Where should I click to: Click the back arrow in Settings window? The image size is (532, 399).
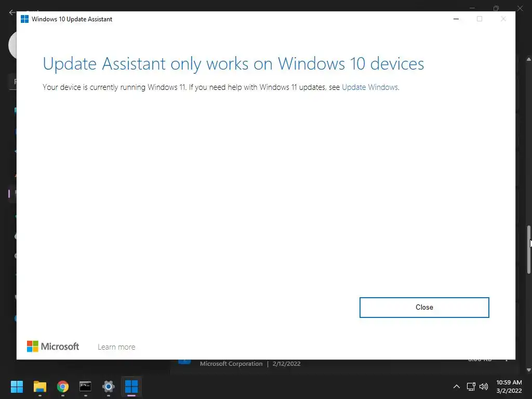click(x=12, y=12)
